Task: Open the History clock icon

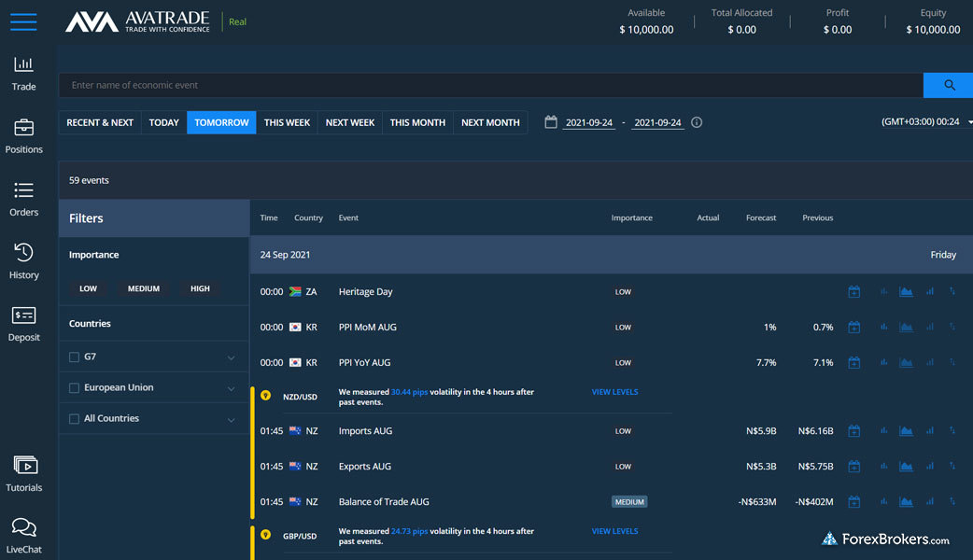Action: (23, 261)
